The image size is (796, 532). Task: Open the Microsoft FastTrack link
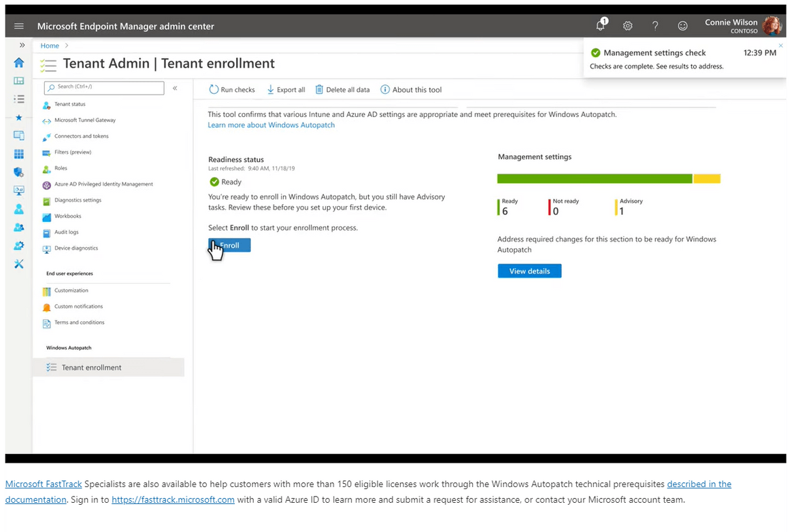click(x=43, y=484)
